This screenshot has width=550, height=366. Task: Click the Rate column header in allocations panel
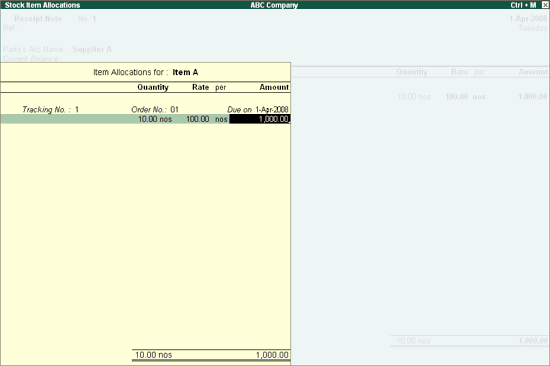pos(201,87)
